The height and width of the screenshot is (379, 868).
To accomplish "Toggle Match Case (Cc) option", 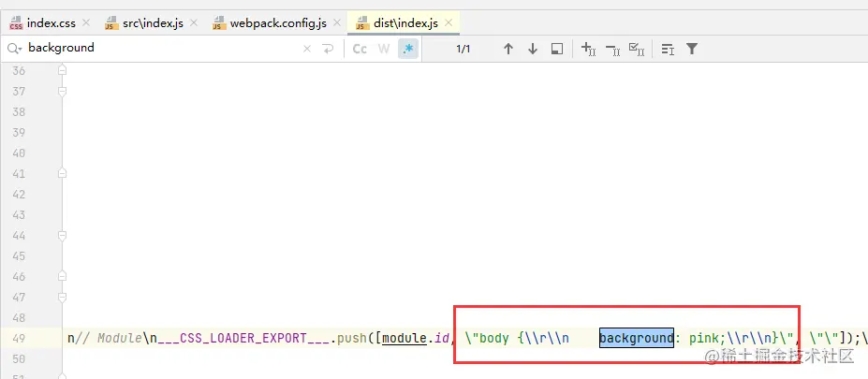I will tap(360, 49).
